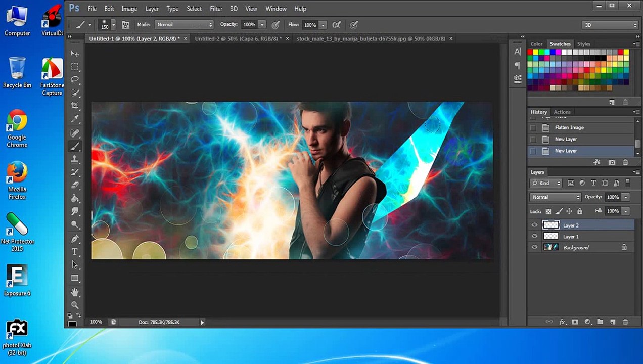Click Add layer style fx icon
This screenshot has width=643, height=364.
pos(562,322)
